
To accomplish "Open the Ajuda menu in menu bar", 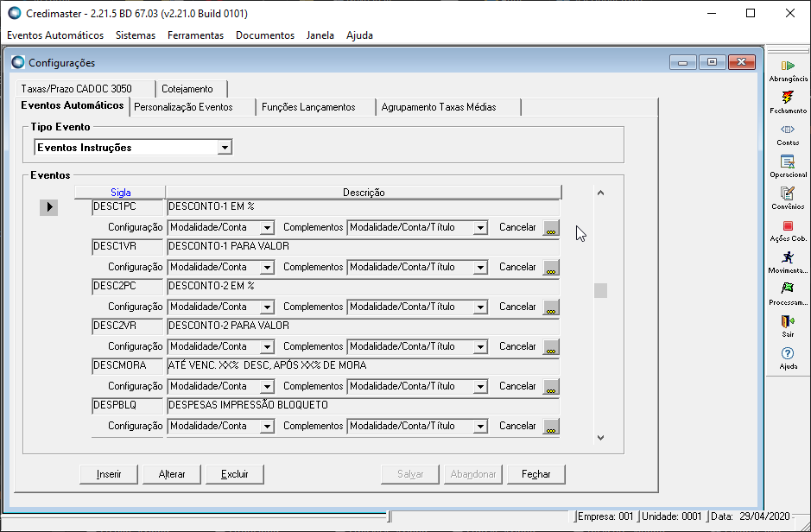I will pyautogui.click(x=359, y=35).
